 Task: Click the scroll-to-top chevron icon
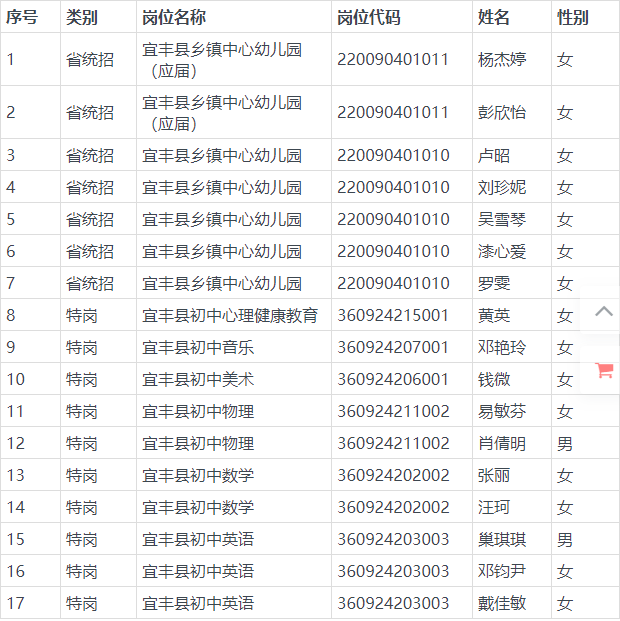pos(603,312)
